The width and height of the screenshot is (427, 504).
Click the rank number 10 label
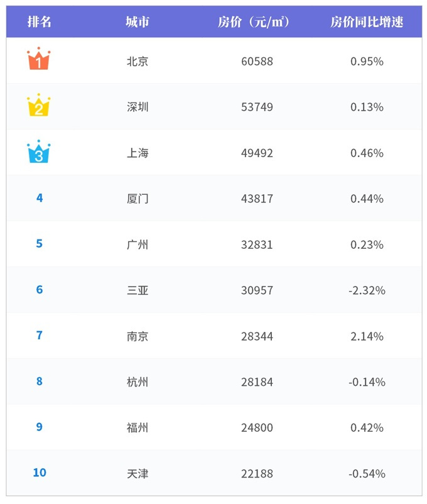point(40,473)
